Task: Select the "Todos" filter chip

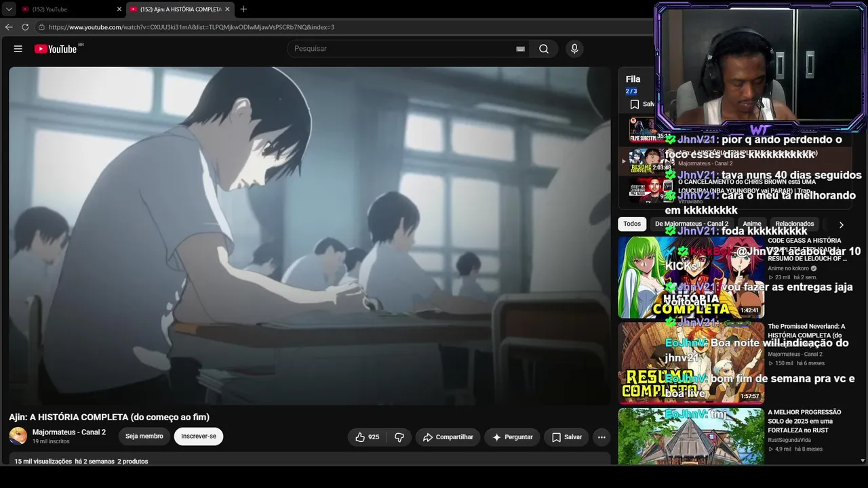Action: tap(632, 224)
